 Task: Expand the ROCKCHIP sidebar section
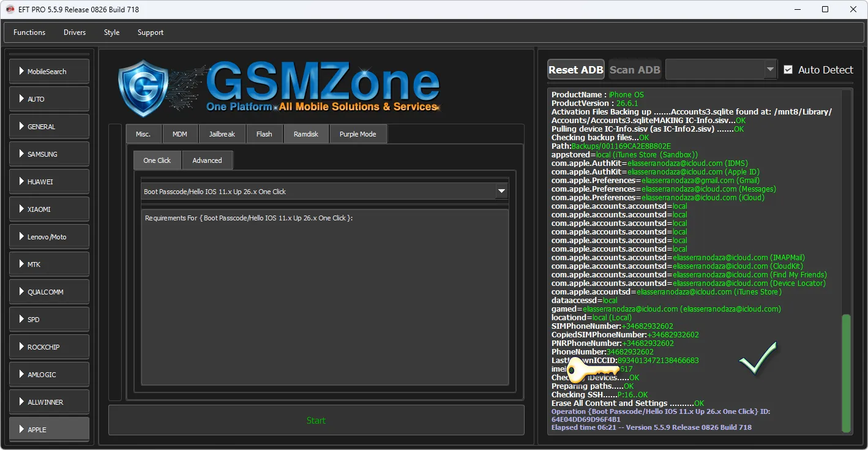[50, 347]
